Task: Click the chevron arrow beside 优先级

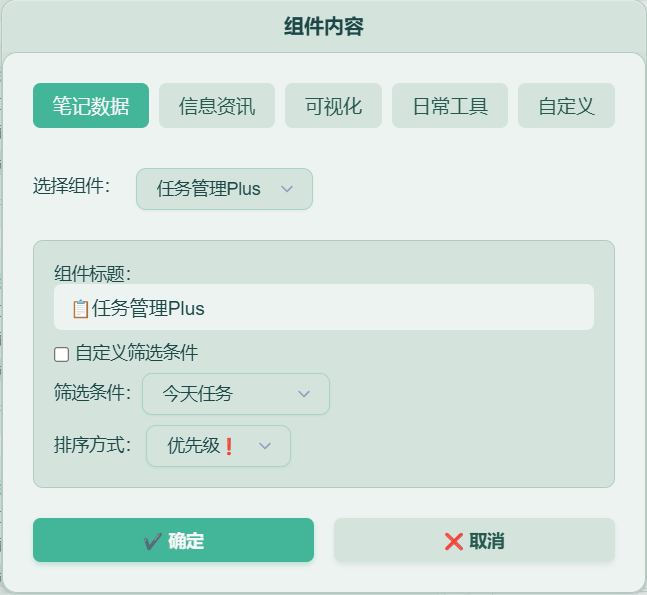Action: click(x=265, y=446)
